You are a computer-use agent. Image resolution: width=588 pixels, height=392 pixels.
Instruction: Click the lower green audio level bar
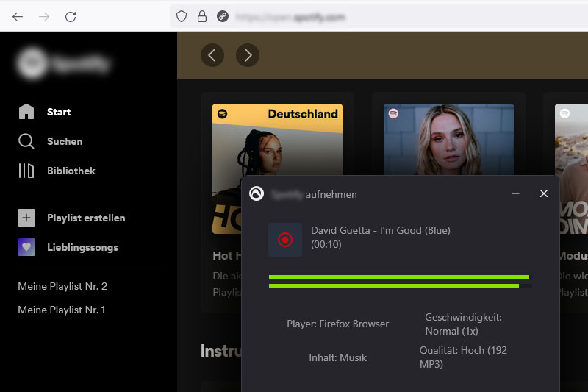click(x=394, y=286)
